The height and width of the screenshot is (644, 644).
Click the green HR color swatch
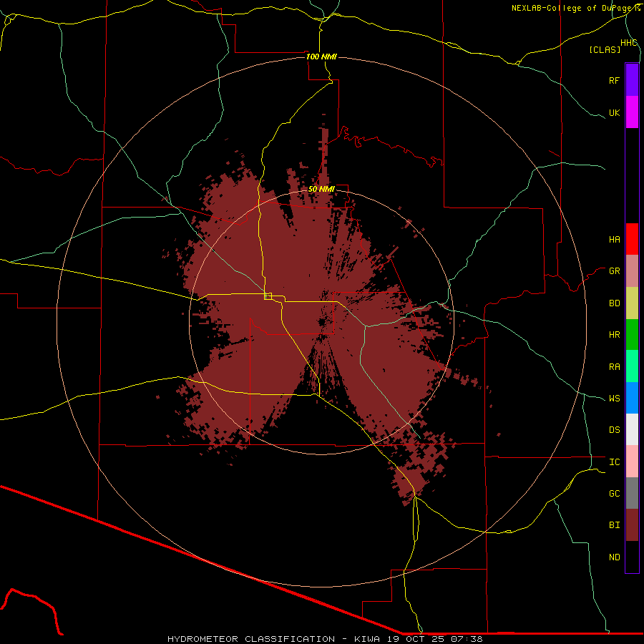(x=632, y=335)
